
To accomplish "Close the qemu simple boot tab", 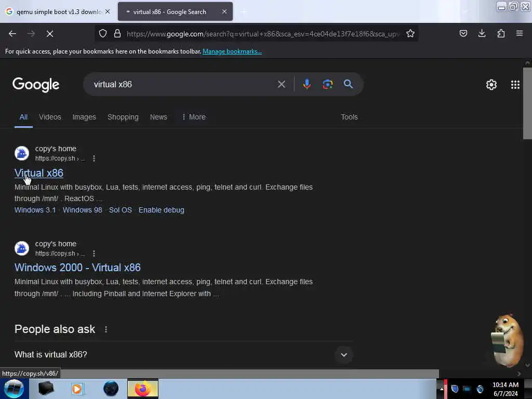I will 108,11.
